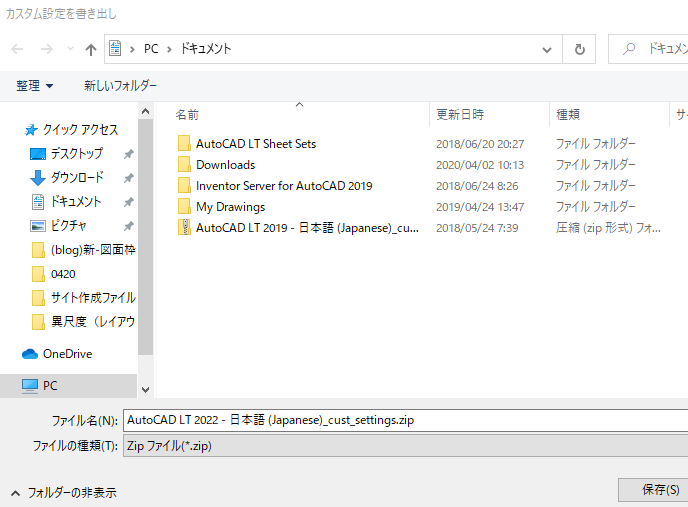This screenshot has width=688, height=507.
Task: Click the zip archive icon of AutoCAD LT 2019
Action: (x=184, y=227)
